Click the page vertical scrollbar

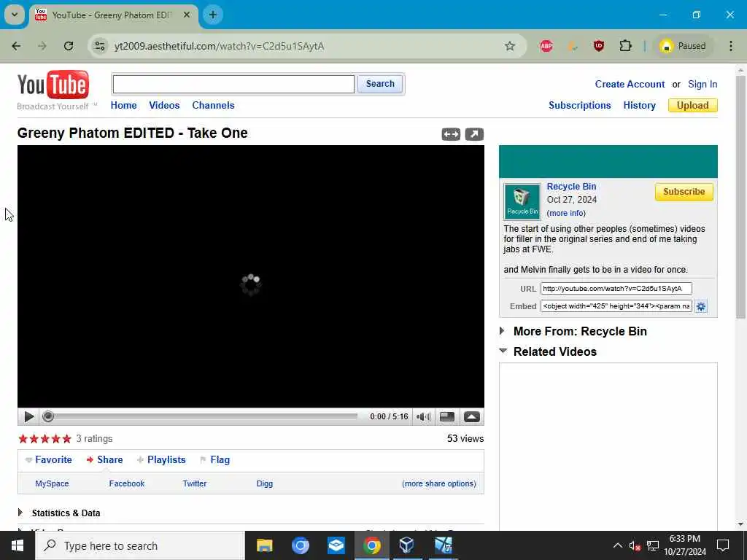pos(740,197)
